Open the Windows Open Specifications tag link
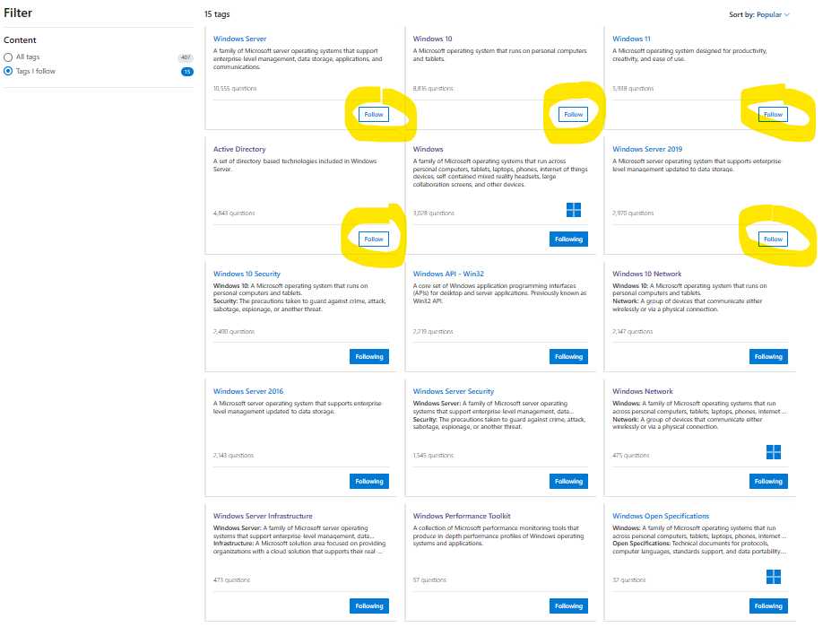The height and width of the screenshot is (636, 840). point(661,516)
